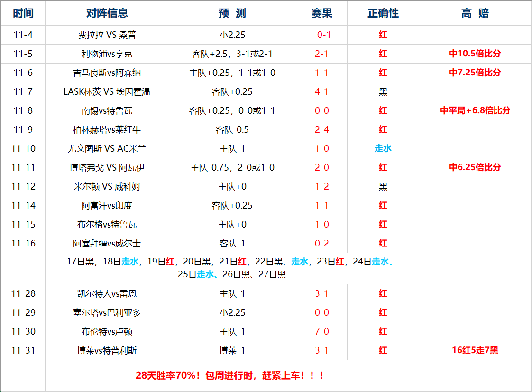Click the 中7.25倍比分 cell
Image resolution: width=532 pixels, height=392 pixels.
[475, 73]
